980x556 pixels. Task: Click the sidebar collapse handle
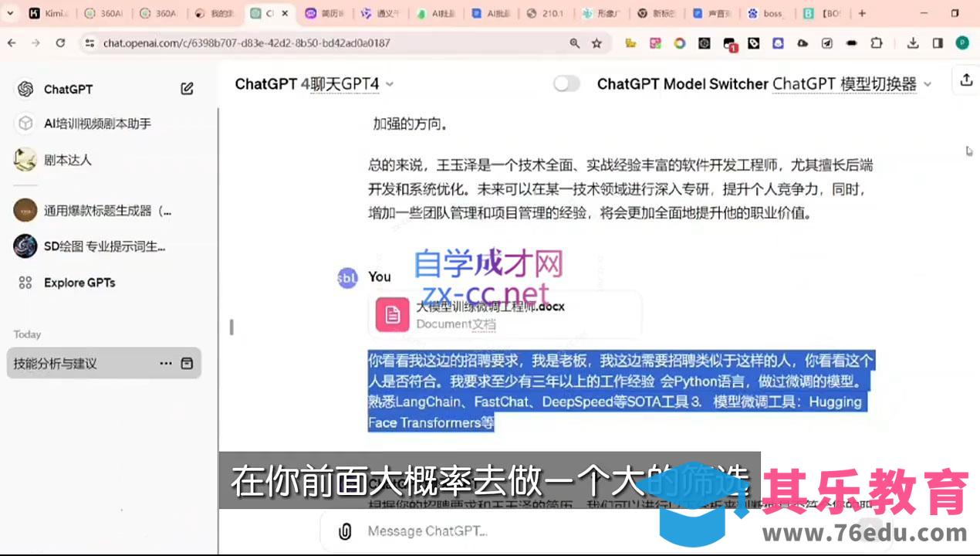pos(231,327)
